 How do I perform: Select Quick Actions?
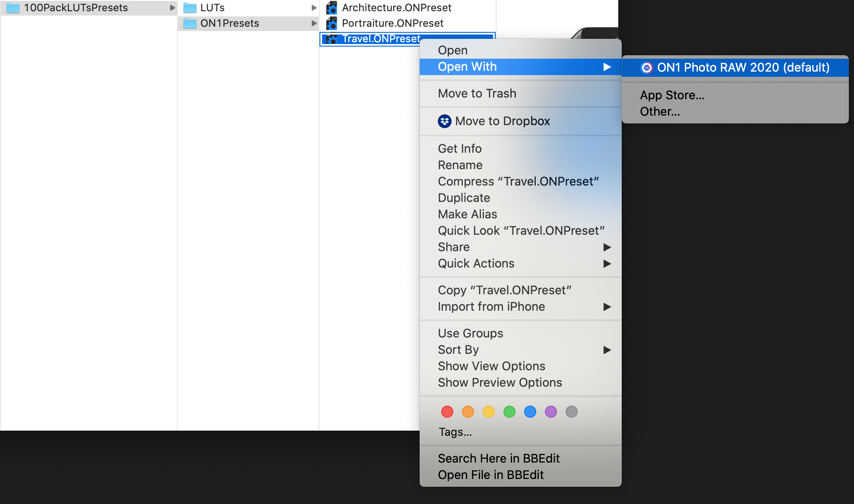(x=521, y=264)
